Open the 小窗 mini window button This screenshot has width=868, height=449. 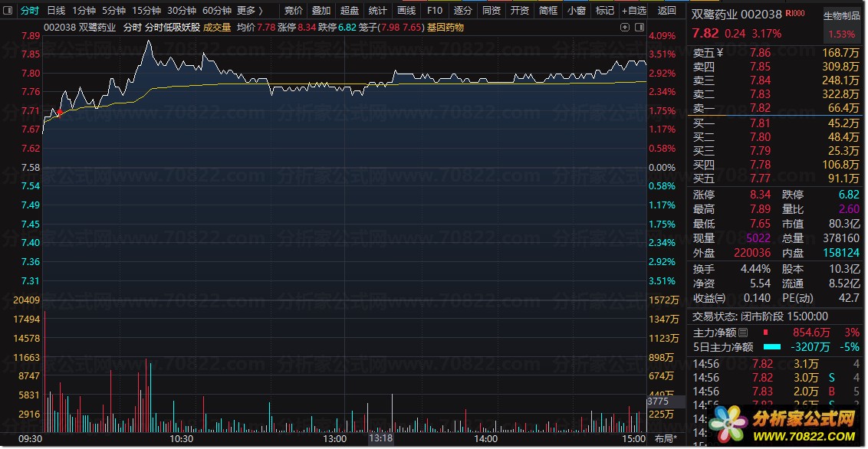pos(577,11)
